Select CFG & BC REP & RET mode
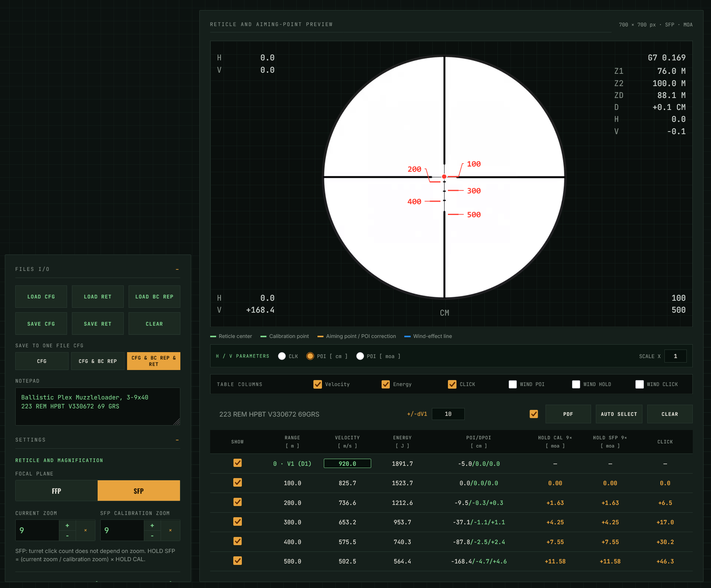711x588 pixels. coord(154,361)
